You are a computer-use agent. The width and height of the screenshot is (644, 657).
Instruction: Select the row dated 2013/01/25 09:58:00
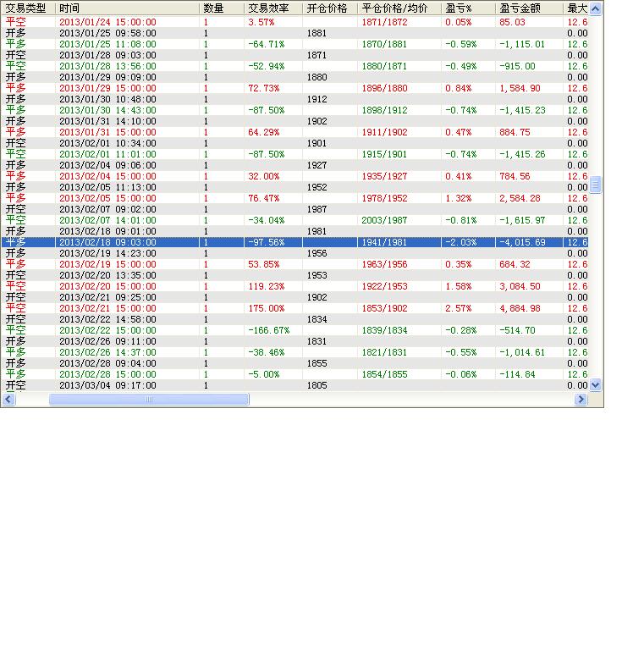click(294, 33)
